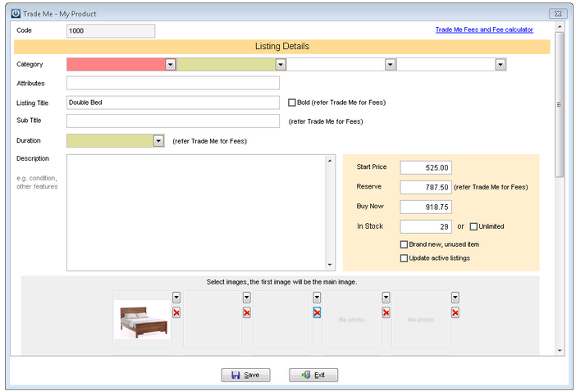
Task: Select the second empty image slot
Action: (213, 320)
